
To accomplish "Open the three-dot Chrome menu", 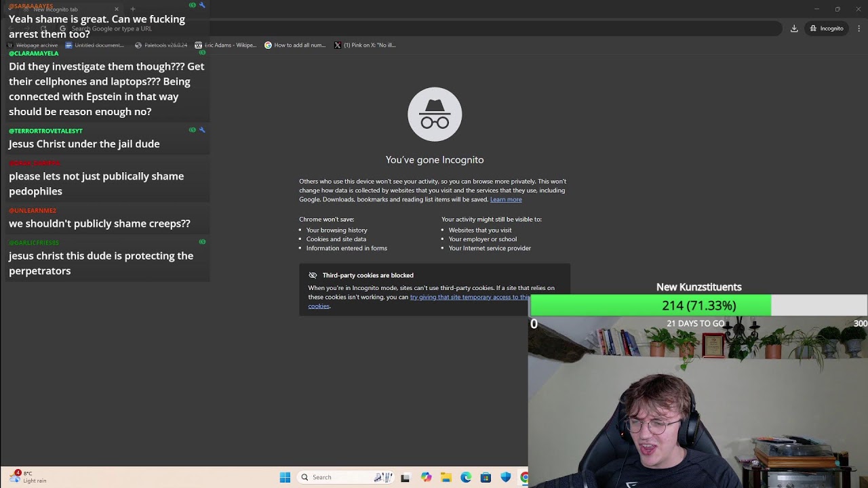I will click(859, 28).
